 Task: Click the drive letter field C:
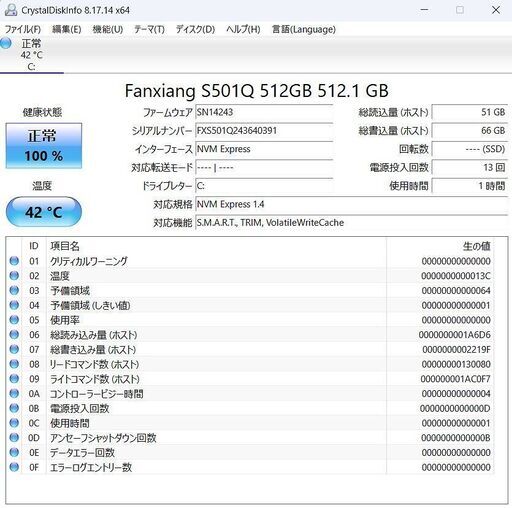tap(264, 186)
